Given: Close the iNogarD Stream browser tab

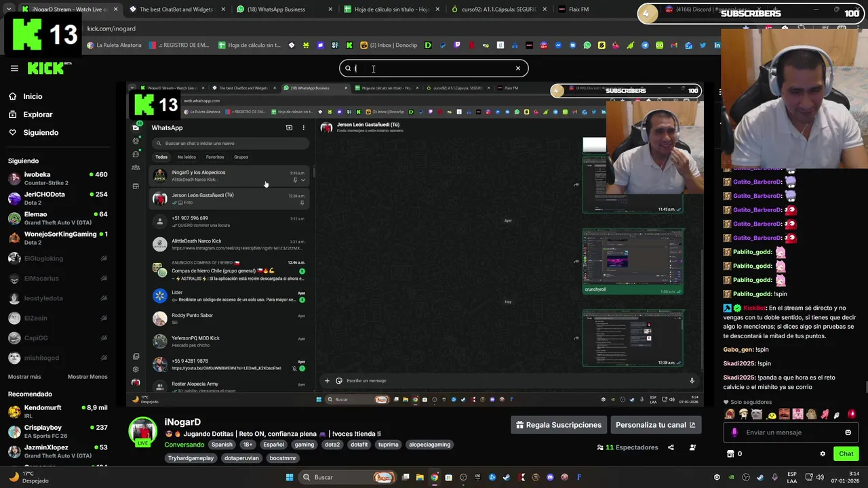Looking at the screenshot, I should click(115, 9).
